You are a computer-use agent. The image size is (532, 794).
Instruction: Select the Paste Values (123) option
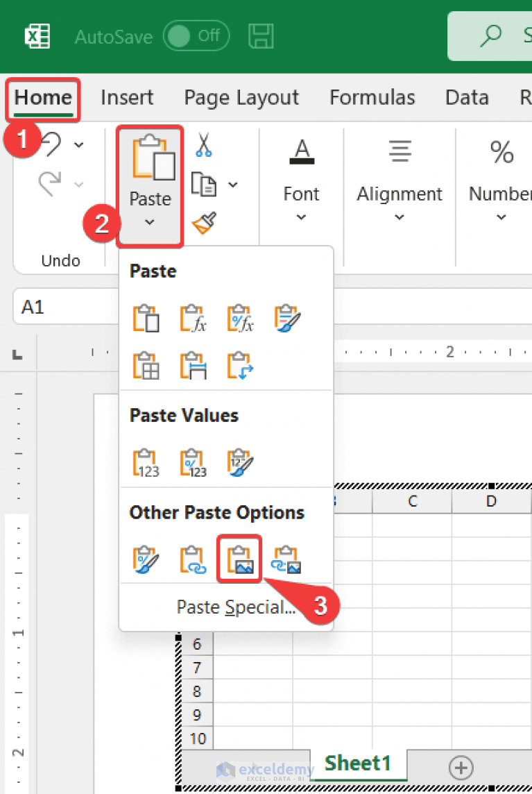145,462
